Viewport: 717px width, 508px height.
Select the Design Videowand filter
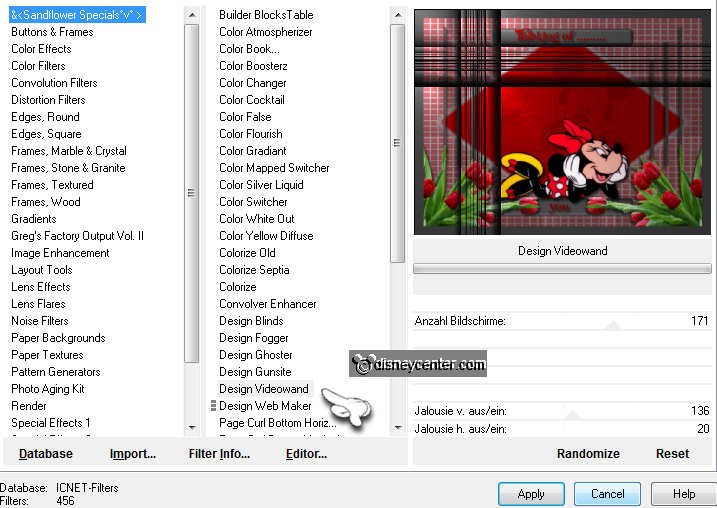click(264, 389)
